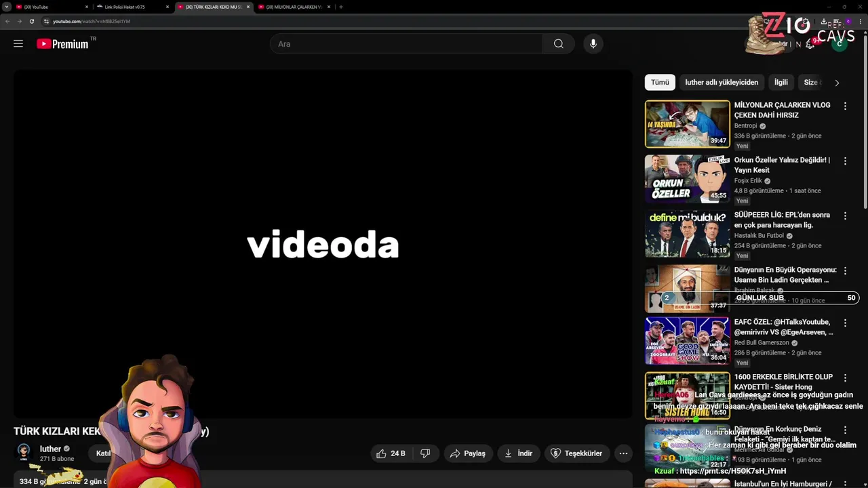Close the (30) YouTube browser tab

click(x=87, y=7)
